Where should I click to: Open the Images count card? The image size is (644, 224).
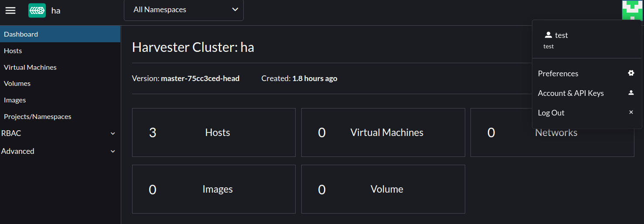214,189
